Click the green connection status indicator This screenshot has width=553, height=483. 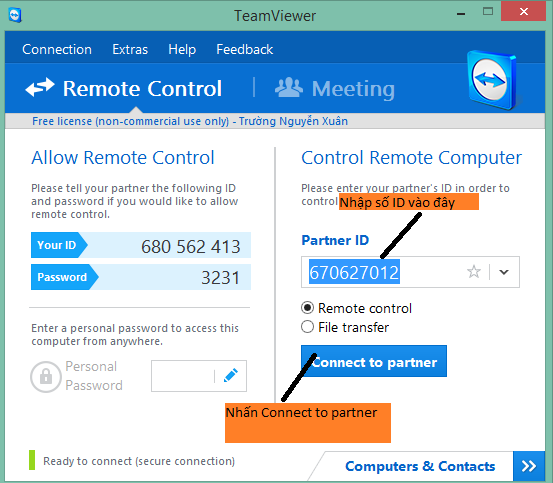coord(32,460)
